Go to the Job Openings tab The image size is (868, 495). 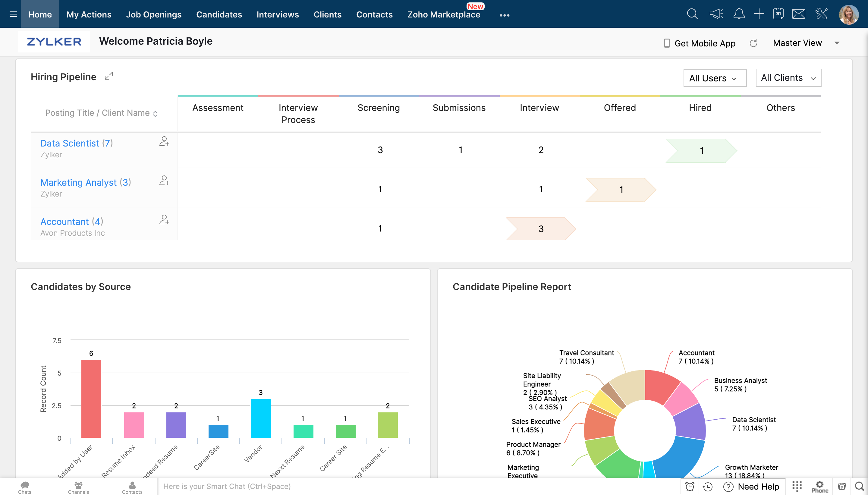(x=154, y=14)
